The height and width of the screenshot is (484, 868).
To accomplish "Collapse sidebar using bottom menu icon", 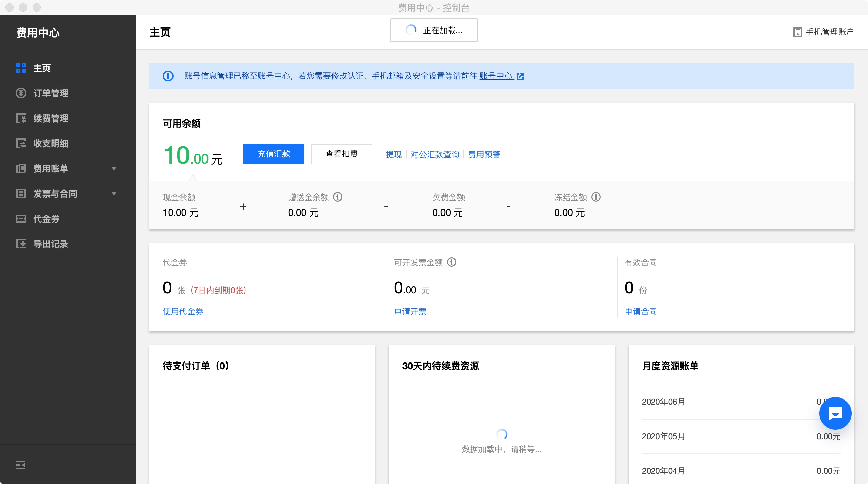I will [x=20, y=465].
